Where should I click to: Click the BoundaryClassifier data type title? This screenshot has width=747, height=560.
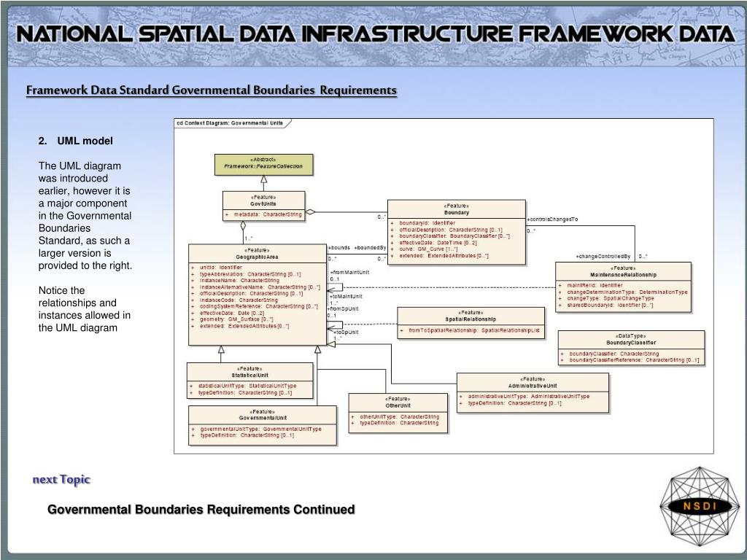coord(631,343)
